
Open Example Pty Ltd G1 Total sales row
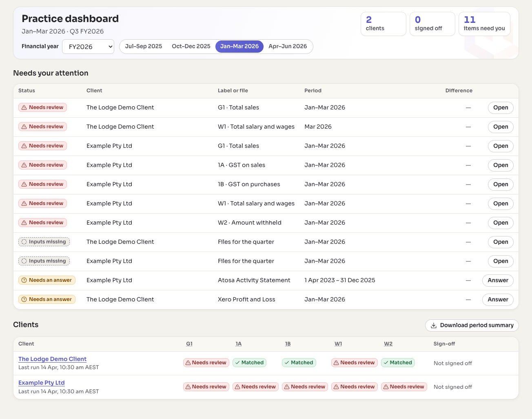tap(501, 146)
